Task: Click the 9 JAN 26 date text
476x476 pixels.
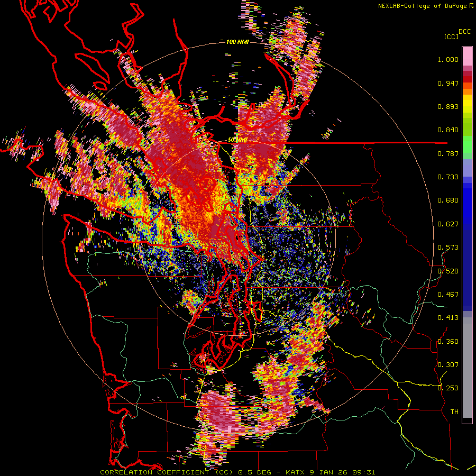Action: pyautogui.click(x=329, y=472)
